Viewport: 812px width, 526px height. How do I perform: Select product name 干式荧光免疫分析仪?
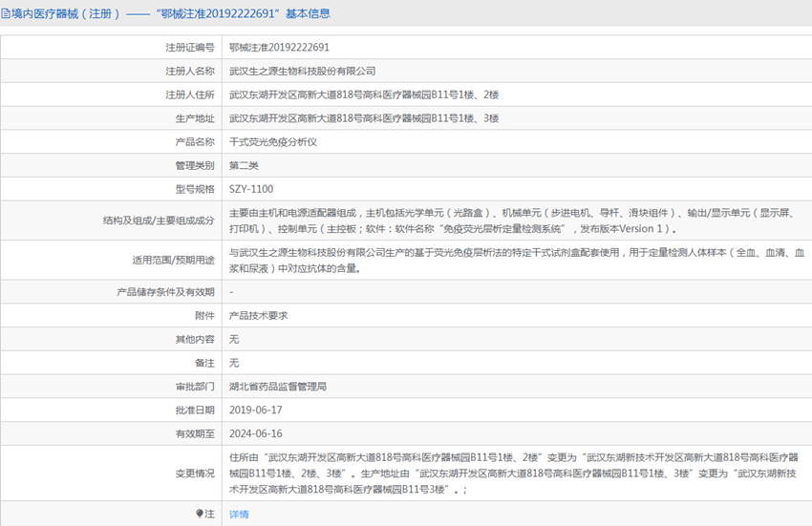(x=273, y=142)
